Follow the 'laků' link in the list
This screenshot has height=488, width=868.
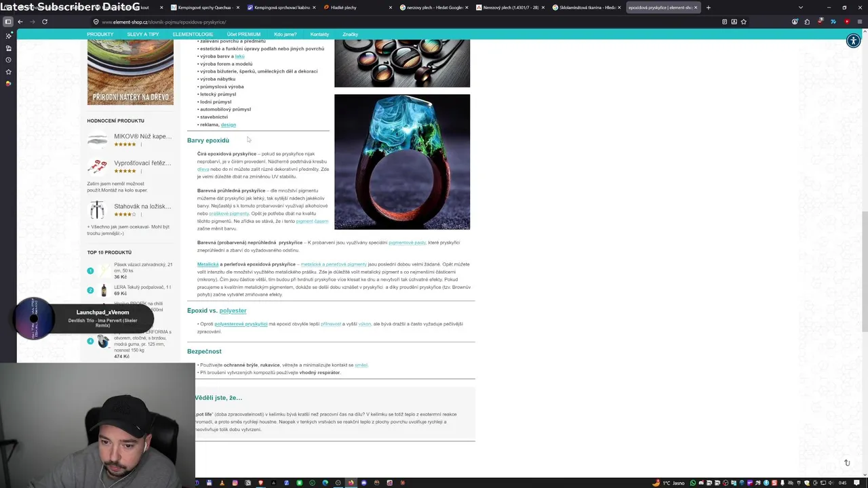(239, 56)
